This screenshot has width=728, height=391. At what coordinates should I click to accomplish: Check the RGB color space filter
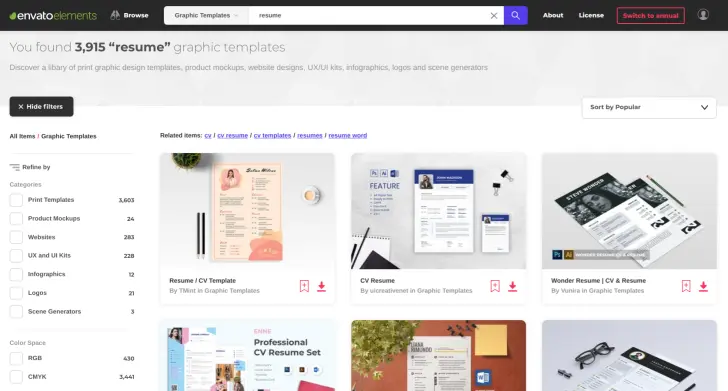pos(16,358)
